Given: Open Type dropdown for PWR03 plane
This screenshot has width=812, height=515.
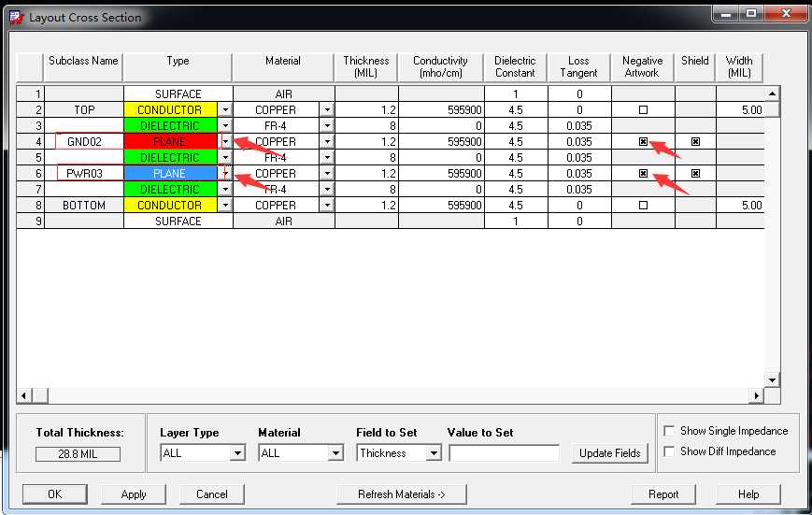Looking at the screenshot, I should point(225,173).
